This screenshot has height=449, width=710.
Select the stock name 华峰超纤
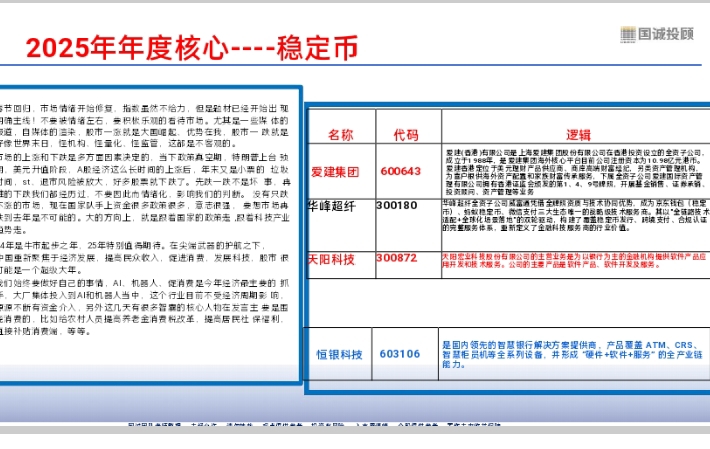pyautogui.click(x=332, y=206)
